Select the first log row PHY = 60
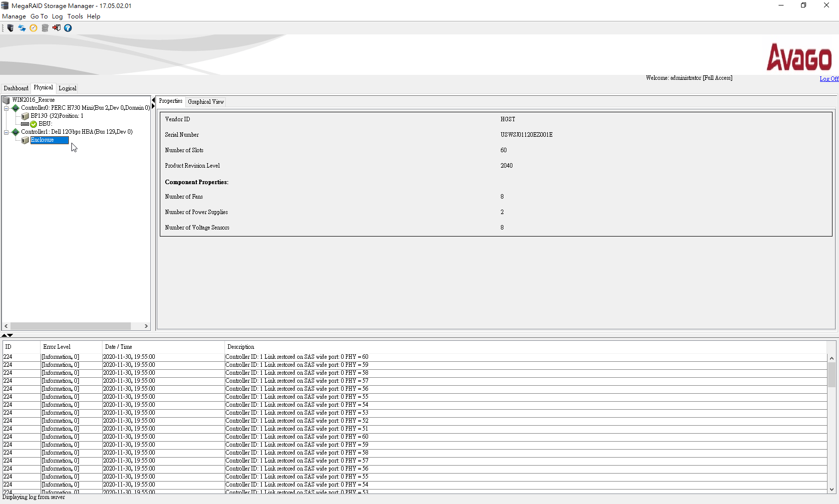 415,357
